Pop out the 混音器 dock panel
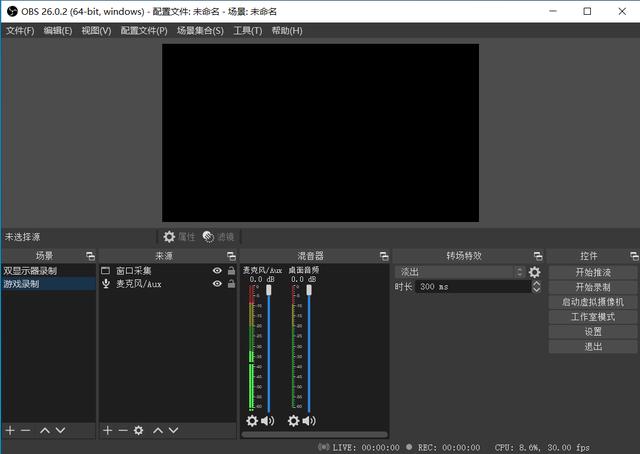 tap(384, 256)
